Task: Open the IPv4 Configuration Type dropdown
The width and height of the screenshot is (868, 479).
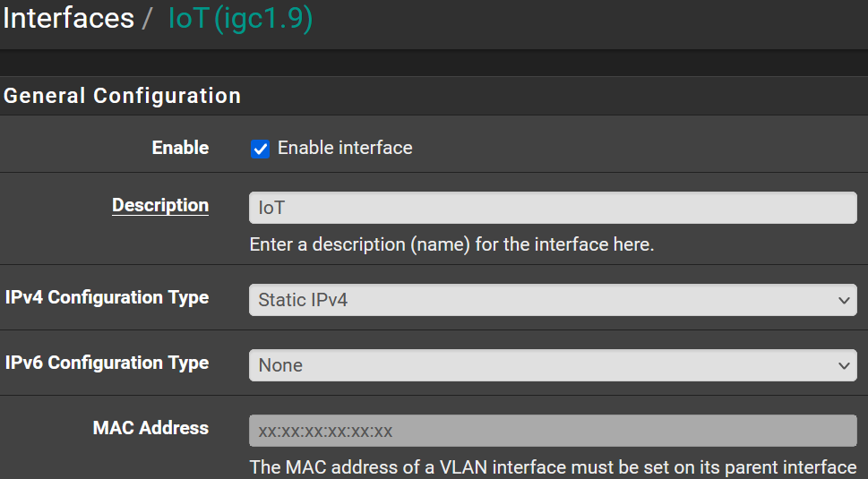Action: click(x=552, y=300)
